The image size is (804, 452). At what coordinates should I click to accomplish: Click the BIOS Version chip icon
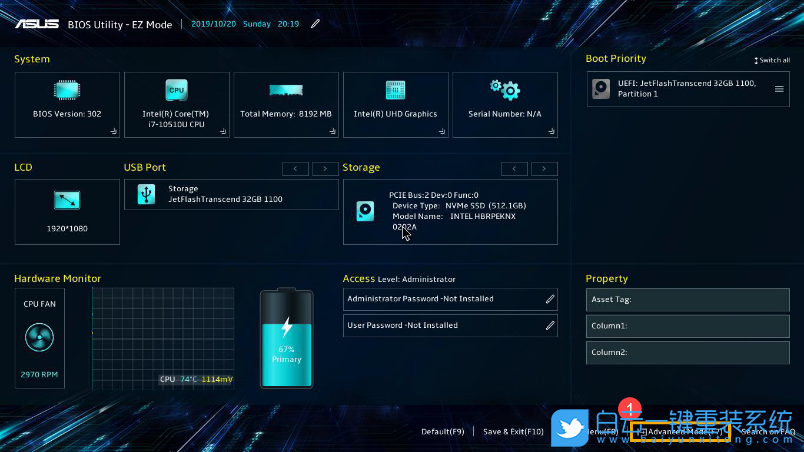[67, 90]
